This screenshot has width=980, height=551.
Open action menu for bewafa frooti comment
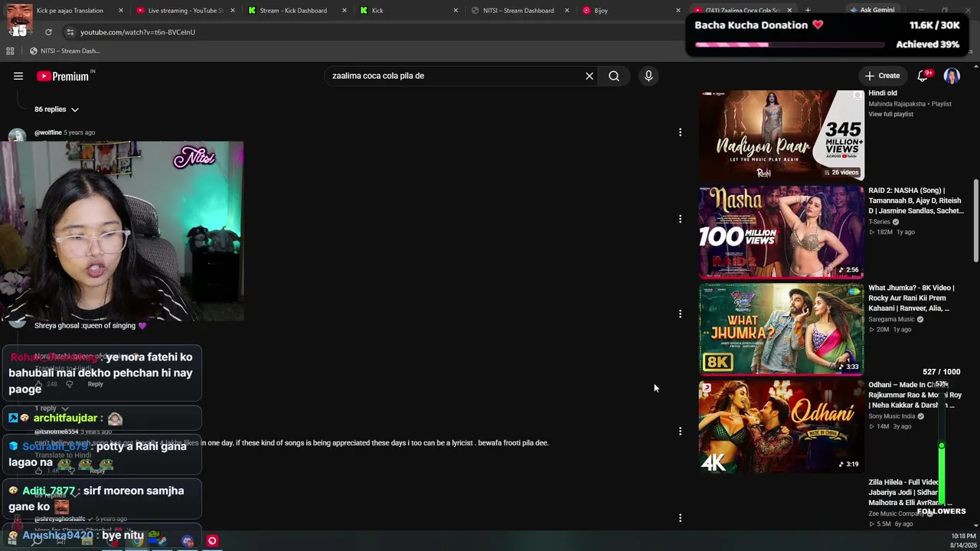tap(680, 431)
